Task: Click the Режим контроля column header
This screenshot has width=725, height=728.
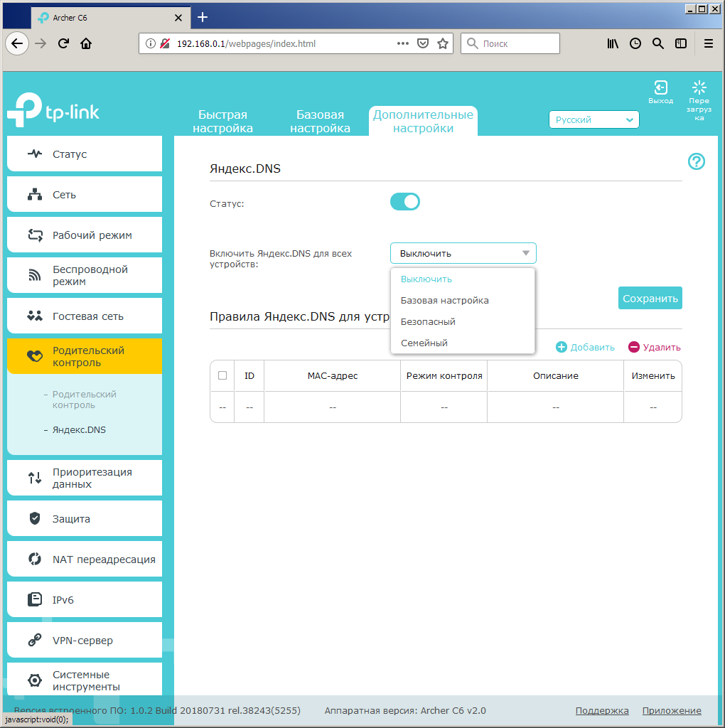Action: pos(444,375)
